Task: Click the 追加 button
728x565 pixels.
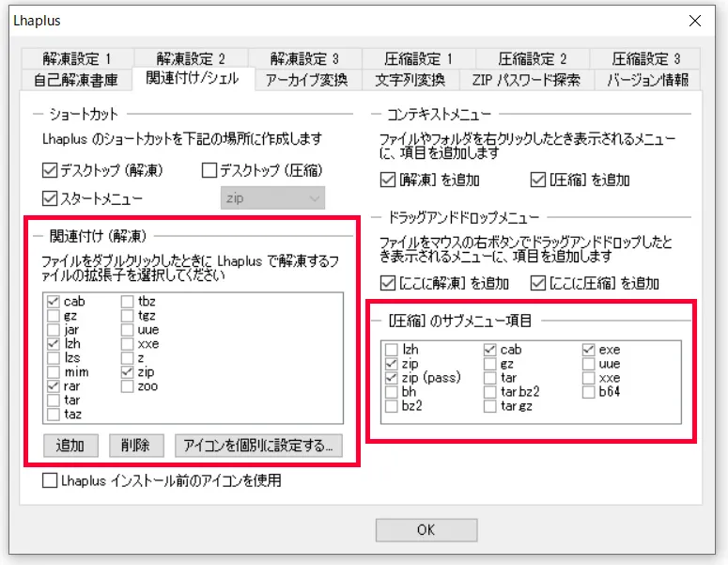Action: (70, 446)
